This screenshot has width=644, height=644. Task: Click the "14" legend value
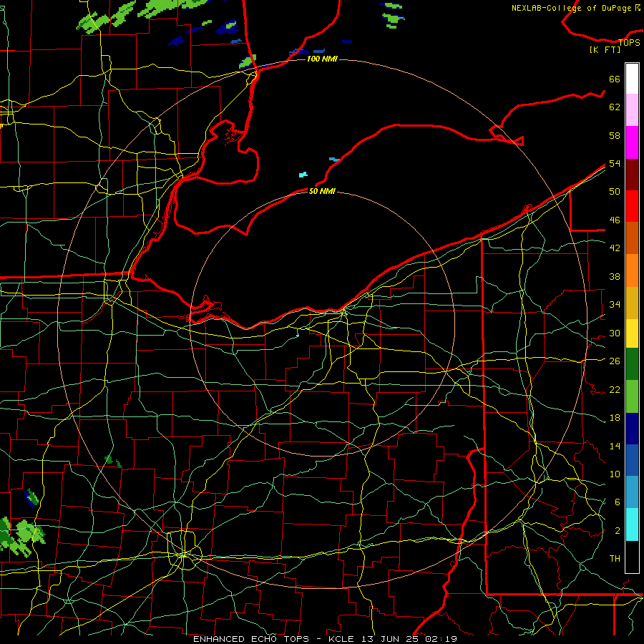[615, 446]
